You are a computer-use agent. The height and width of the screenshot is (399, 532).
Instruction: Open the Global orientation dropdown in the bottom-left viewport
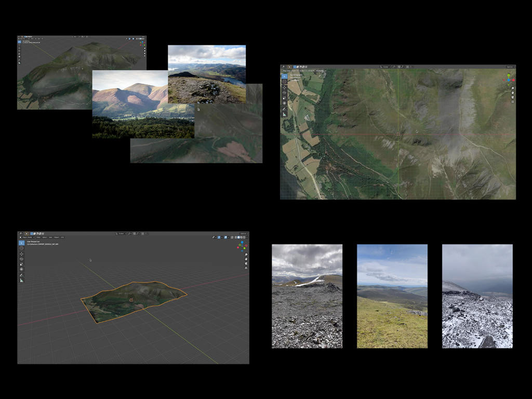121,234
